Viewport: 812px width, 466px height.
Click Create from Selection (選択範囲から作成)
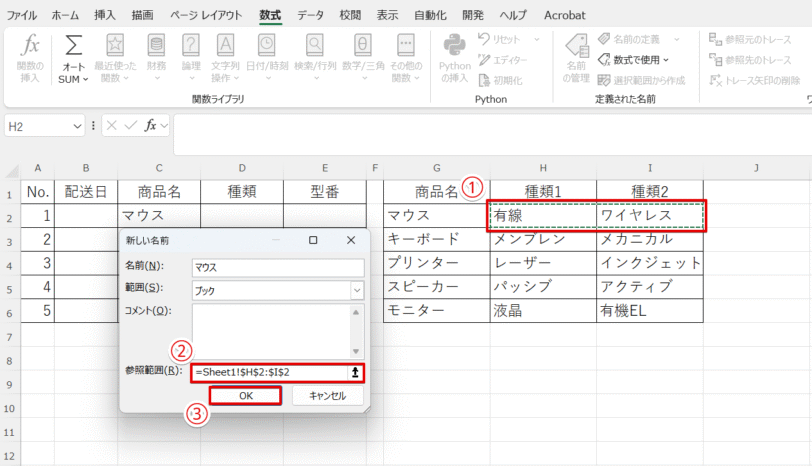pyautogui.click(x=641, y=80)
